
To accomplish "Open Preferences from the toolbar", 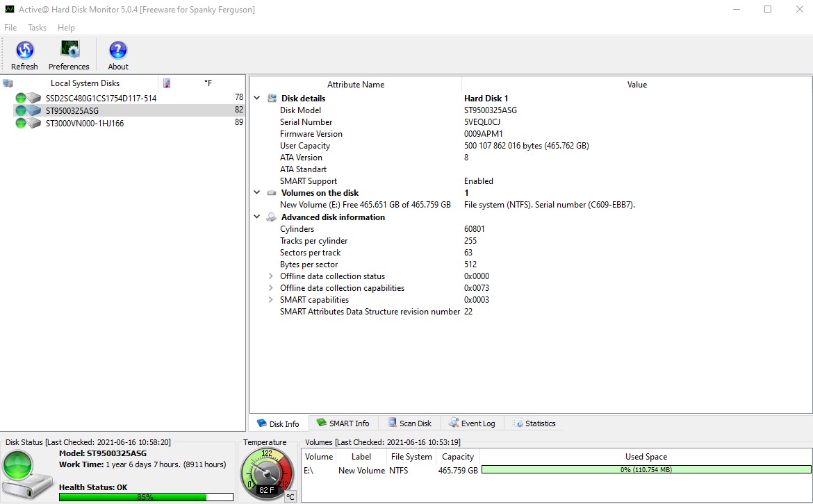I will pyautogui.click(x=69, y=51).
